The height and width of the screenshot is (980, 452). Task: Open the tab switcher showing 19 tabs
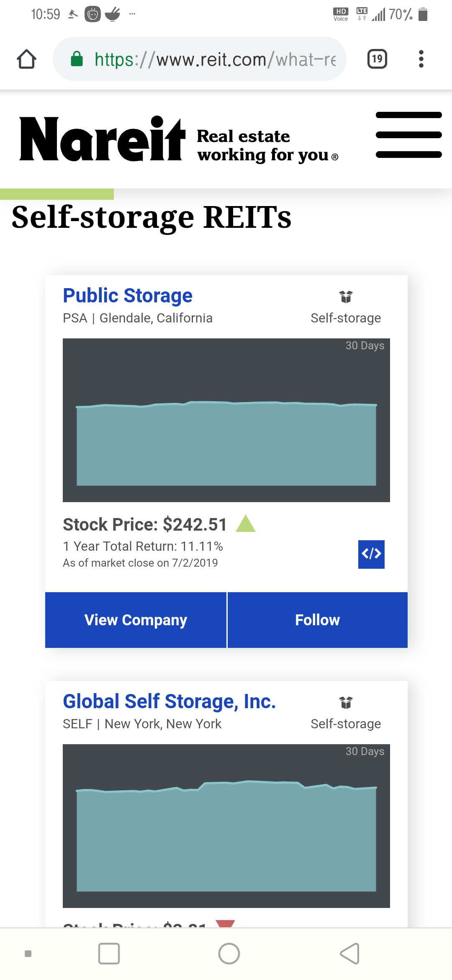coord(377,59)
